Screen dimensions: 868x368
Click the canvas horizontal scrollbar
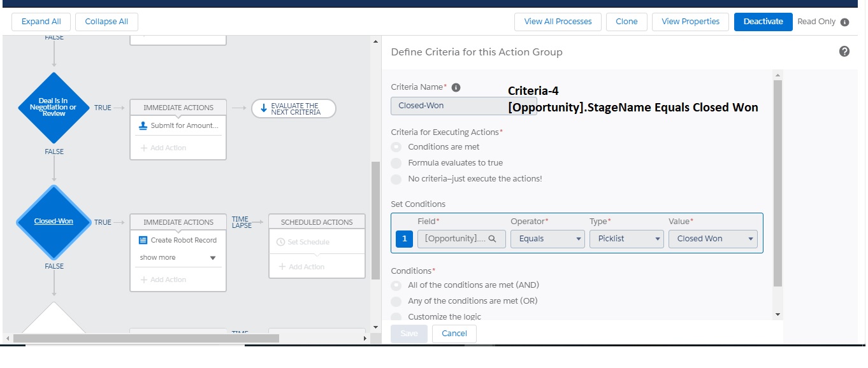click(146, 338)
